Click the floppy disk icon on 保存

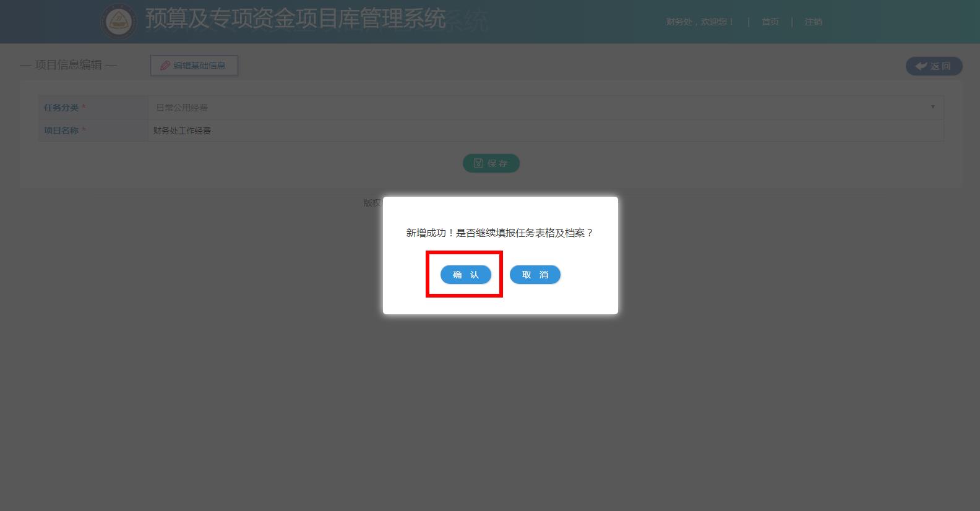(479, 163)
